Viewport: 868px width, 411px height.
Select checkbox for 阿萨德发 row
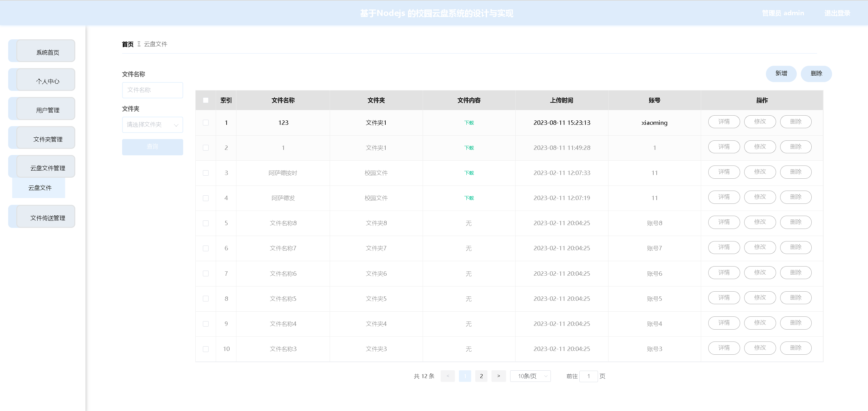[x=206, y=198]
